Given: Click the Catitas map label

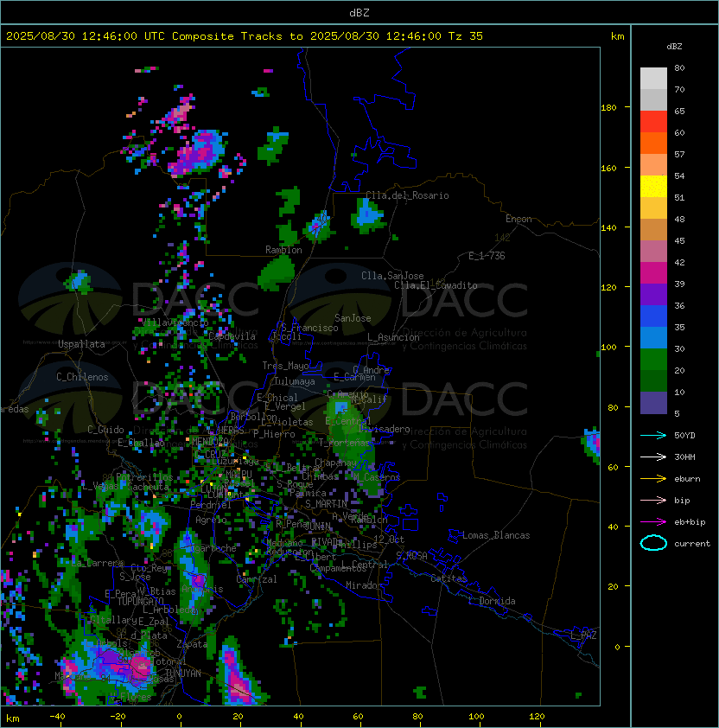Looking at the screenshot, I should point(449,578).
